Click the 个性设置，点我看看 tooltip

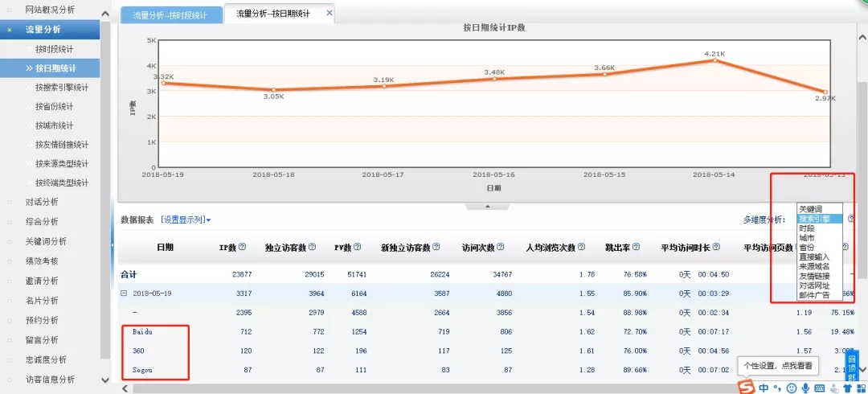[778, 366]
